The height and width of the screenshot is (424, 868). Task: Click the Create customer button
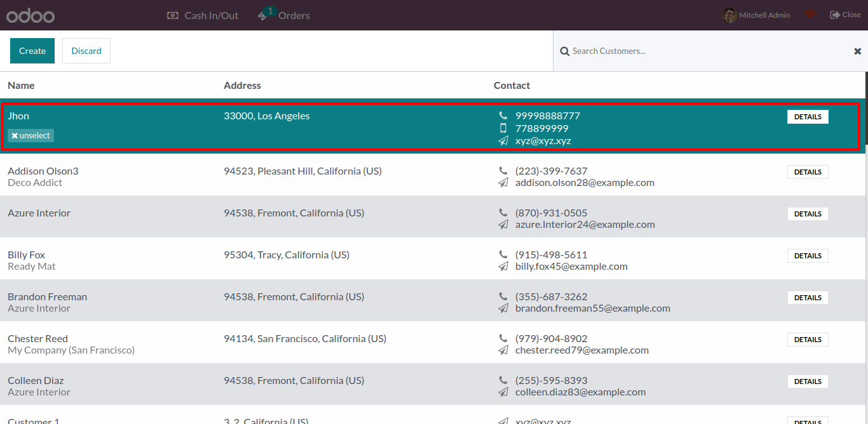click(x=32, y=51)
